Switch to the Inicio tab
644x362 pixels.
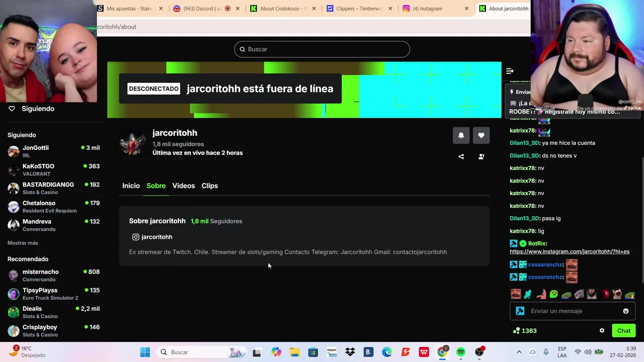tap(131, 186)
